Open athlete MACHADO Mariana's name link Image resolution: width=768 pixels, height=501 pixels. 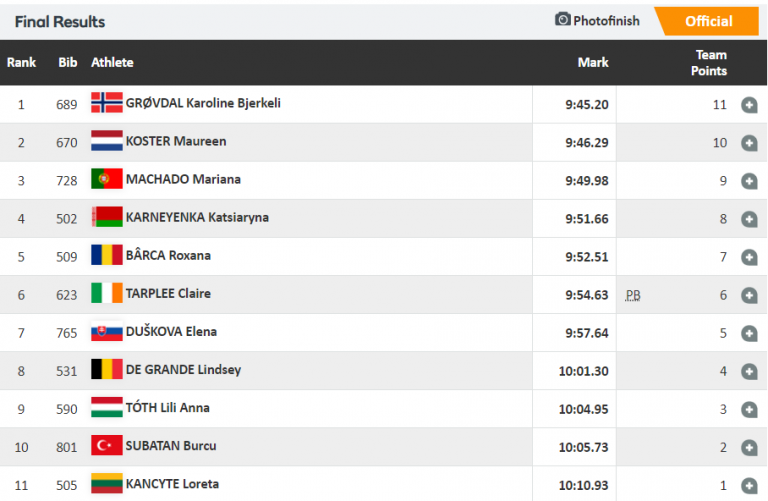coord(183,179)
